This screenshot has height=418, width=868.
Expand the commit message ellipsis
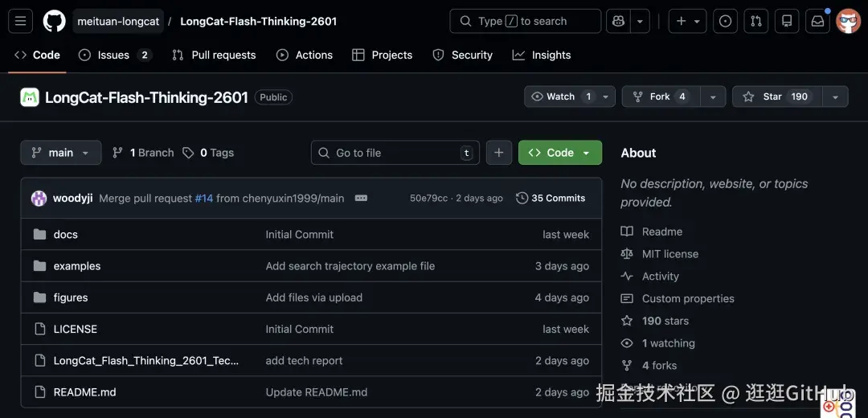click(361, 199)
